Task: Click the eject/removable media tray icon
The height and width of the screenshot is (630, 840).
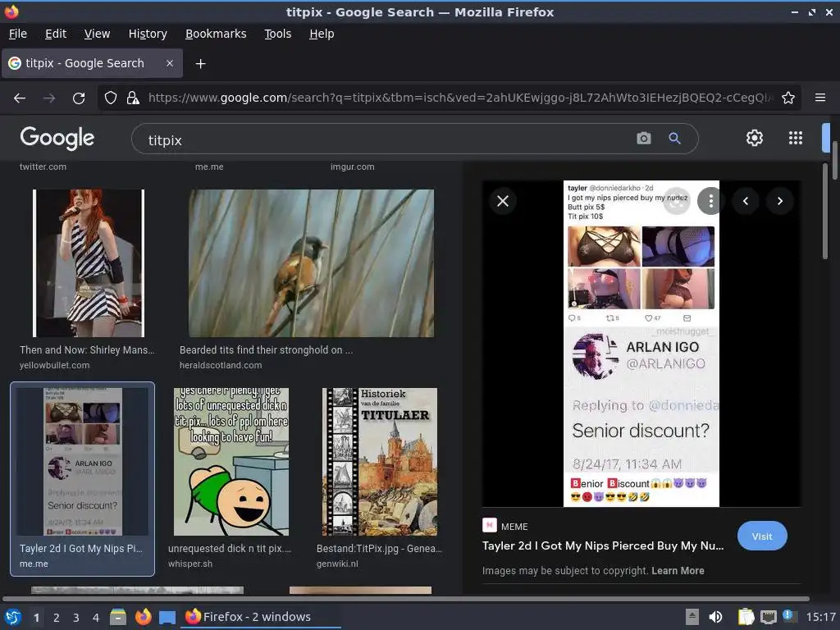Action: click(x=692, y=617)
